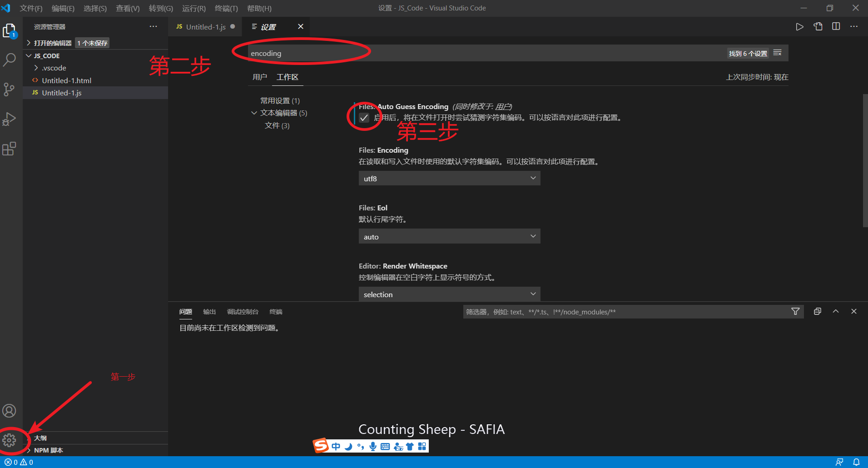The image size is (868, 468).
Task: Open the Search view in the activity bar
Action: pos(10,60)
